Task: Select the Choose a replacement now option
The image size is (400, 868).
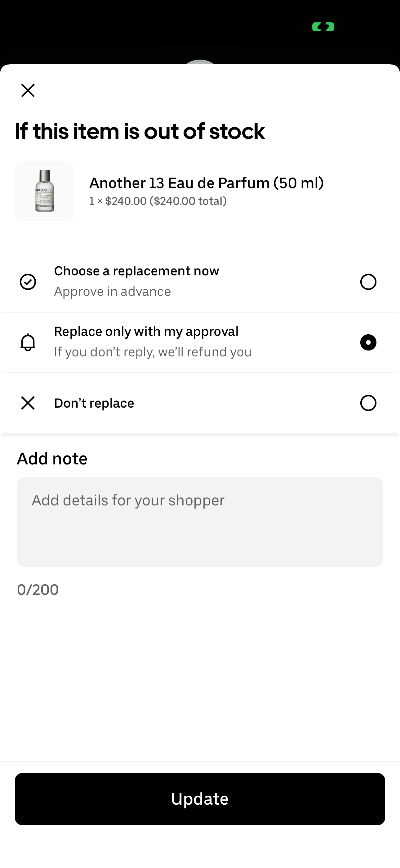Action: coord(368,282)
